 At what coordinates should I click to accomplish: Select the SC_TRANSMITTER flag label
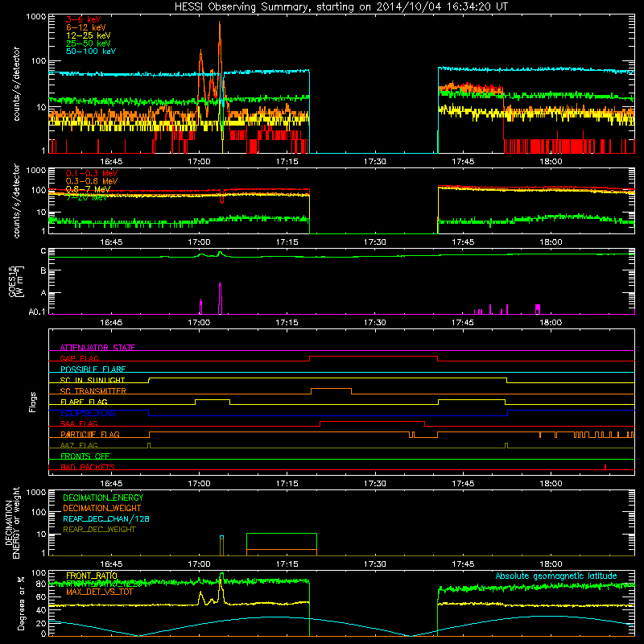[x=93, y=391]
